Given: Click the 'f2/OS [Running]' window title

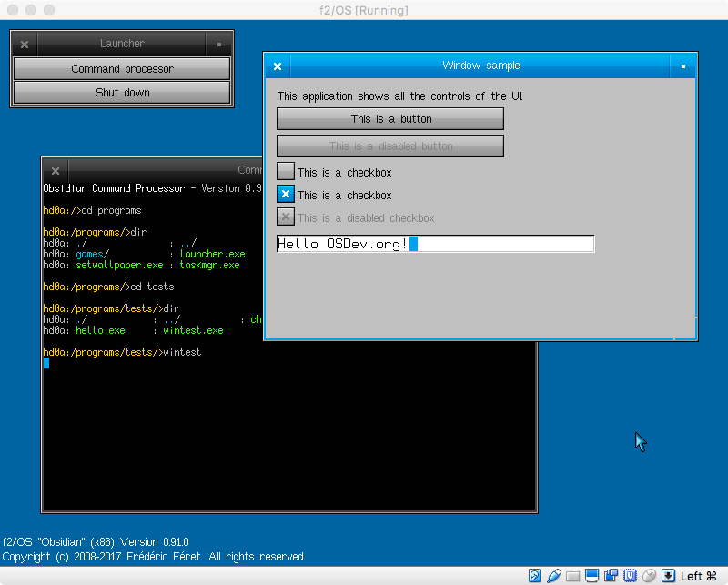Looking at the screenshot, I should pyautogui.click(x=364, y=10).
